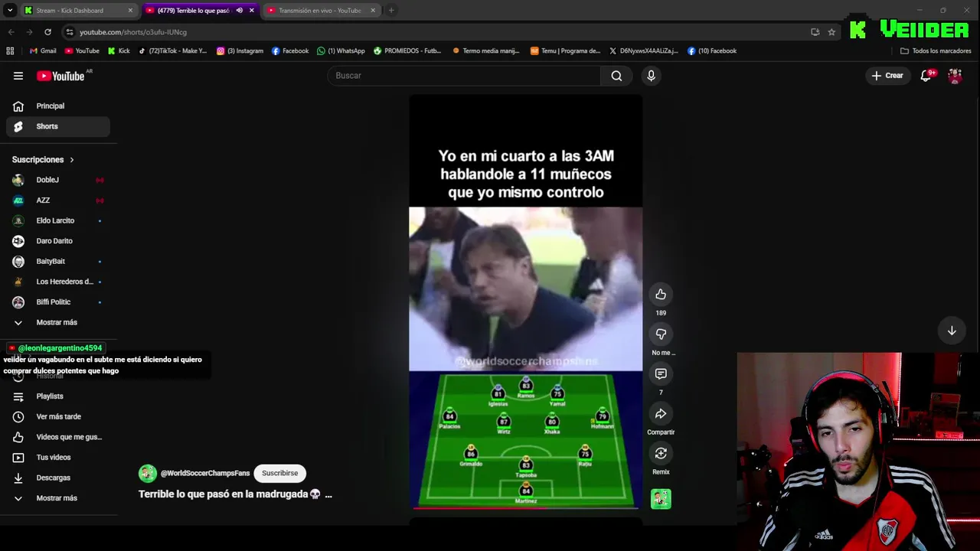The width and height of the screenshot is (980, 551).
Task: Share the short using Compartir arrow
Action: click(x=661, y=414)
